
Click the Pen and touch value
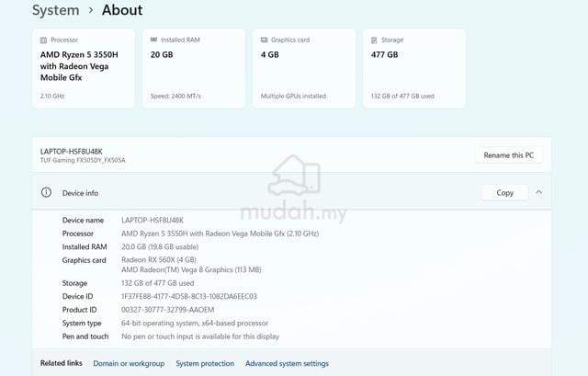(x=200, y=336)
